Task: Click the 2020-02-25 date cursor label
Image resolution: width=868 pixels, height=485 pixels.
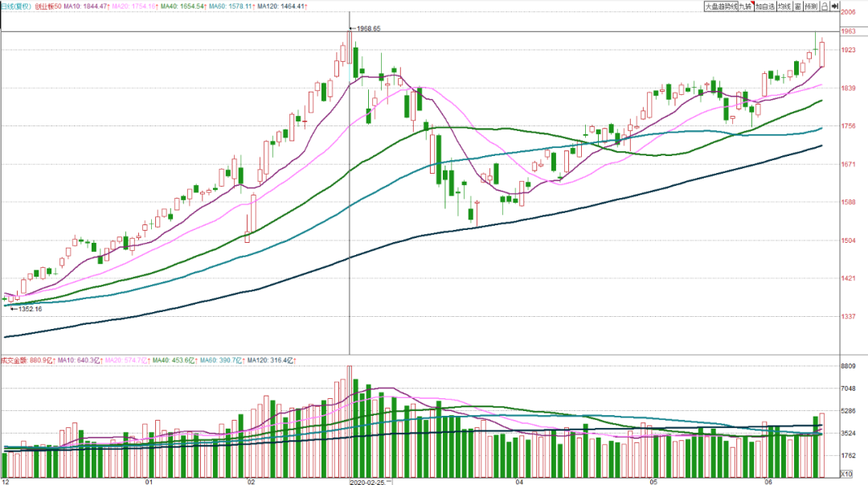Action: (x=367, y=482)
